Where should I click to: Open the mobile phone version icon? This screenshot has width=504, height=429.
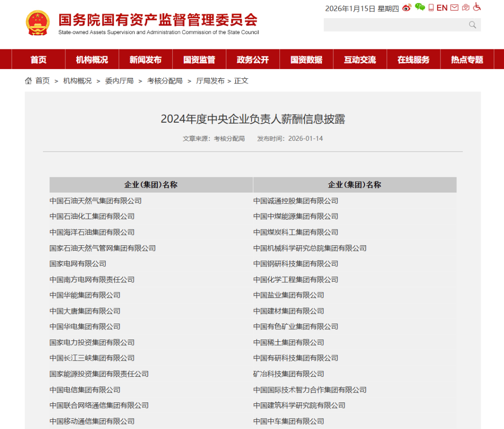pyautogui.click(x=431, y=8)
